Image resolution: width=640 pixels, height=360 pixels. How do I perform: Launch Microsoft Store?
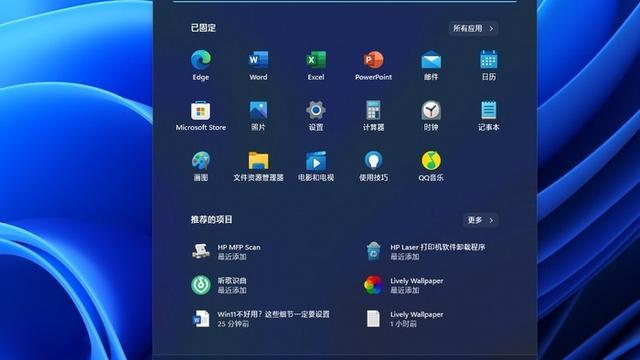201,111
